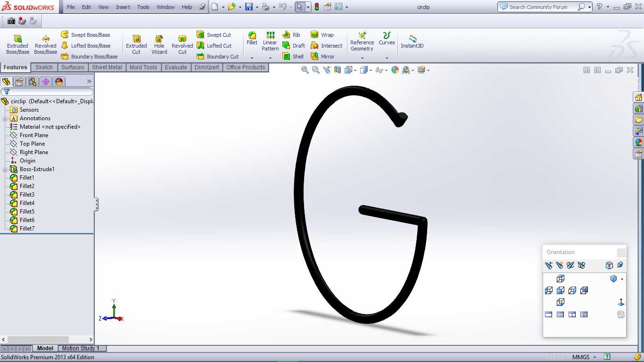
Task: Click the Swept Cut command
Action: click(214, 35)
